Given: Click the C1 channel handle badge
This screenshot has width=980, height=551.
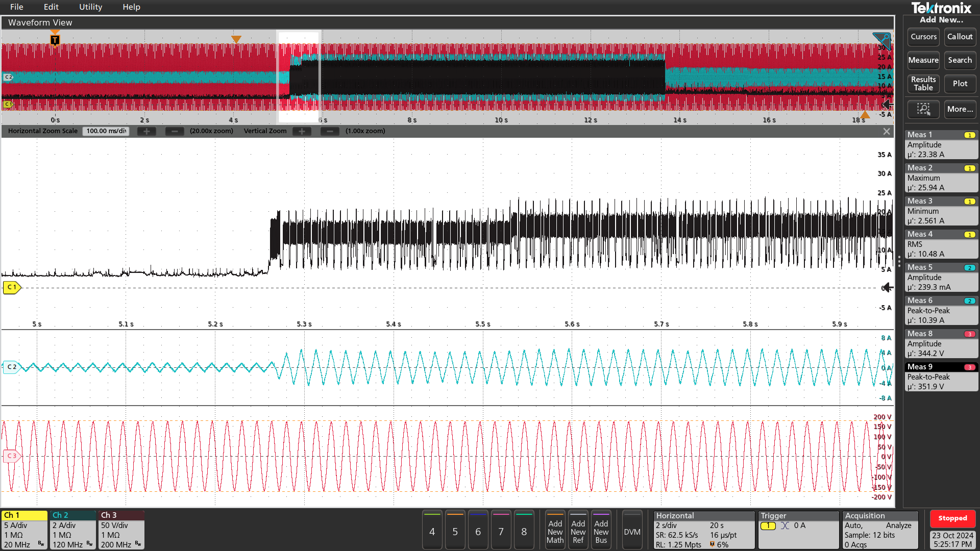Looking at the screenshot, I should point(11,287).
